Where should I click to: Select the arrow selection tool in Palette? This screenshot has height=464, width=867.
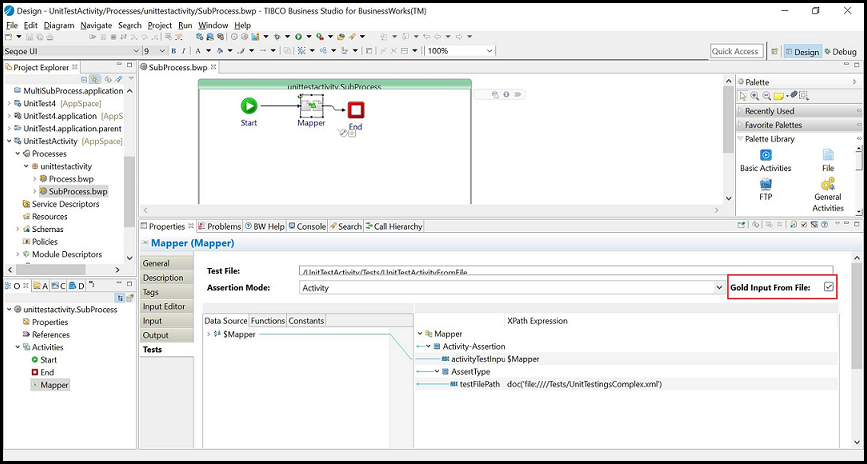pyautogui.click(x=743, y=95)
